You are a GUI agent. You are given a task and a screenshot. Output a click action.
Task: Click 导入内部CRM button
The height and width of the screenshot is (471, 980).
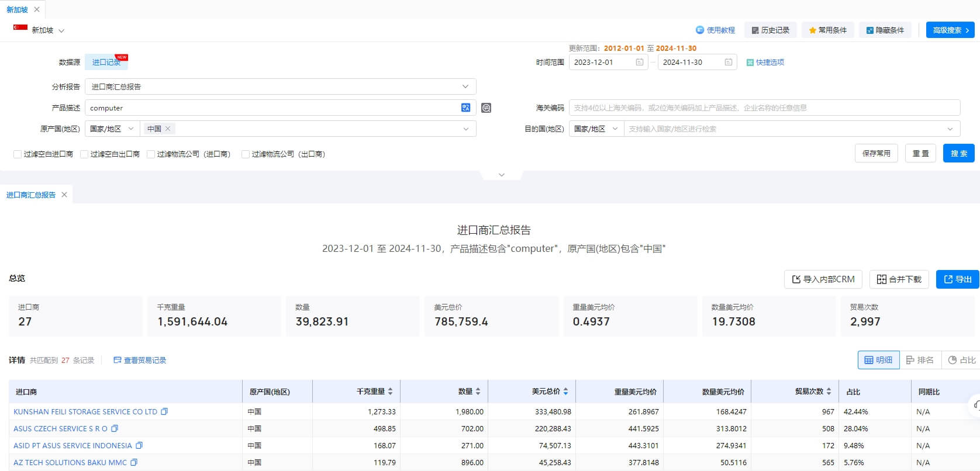point(823,279)
